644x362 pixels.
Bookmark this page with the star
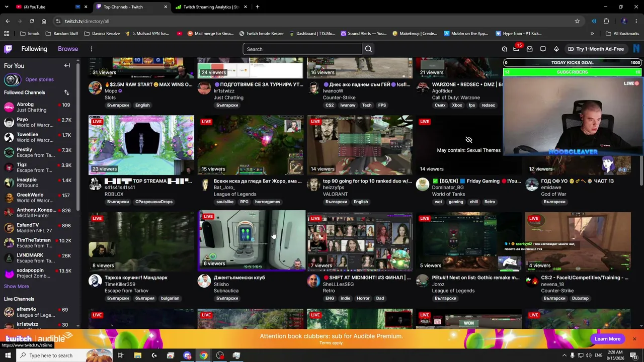[577, 21]
